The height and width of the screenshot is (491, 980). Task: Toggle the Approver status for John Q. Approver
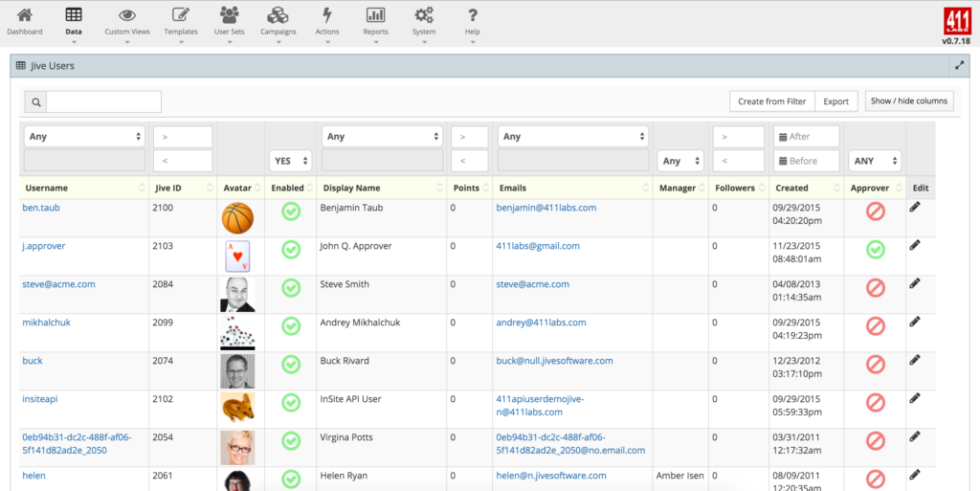tap(875, 250)
